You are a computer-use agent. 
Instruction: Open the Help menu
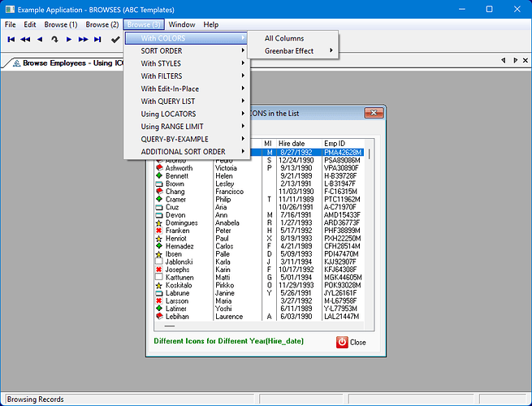[x=210, y=24]
